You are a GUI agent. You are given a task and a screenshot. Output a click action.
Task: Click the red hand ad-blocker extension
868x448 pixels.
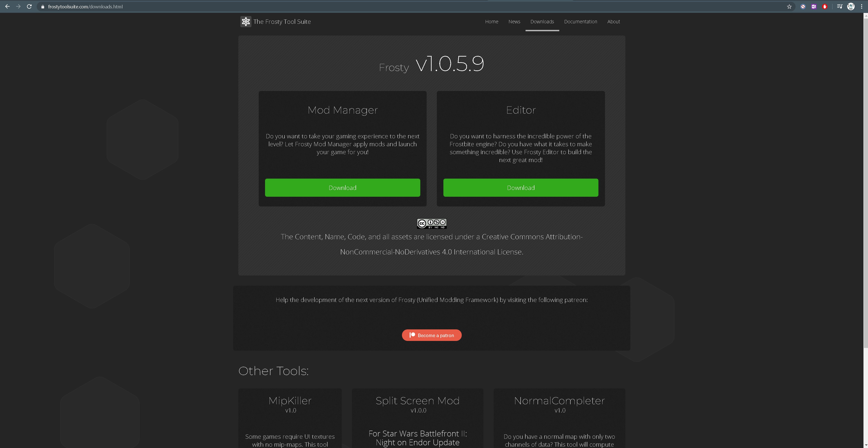click(x=825, y=6)
